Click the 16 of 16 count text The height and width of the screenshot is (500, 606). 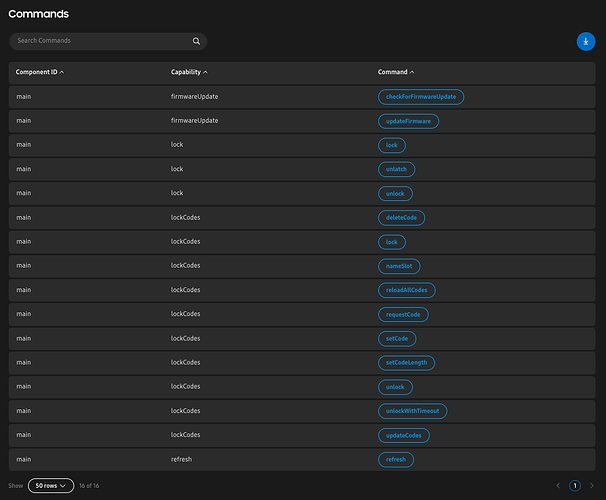click(x=89, y=486)
